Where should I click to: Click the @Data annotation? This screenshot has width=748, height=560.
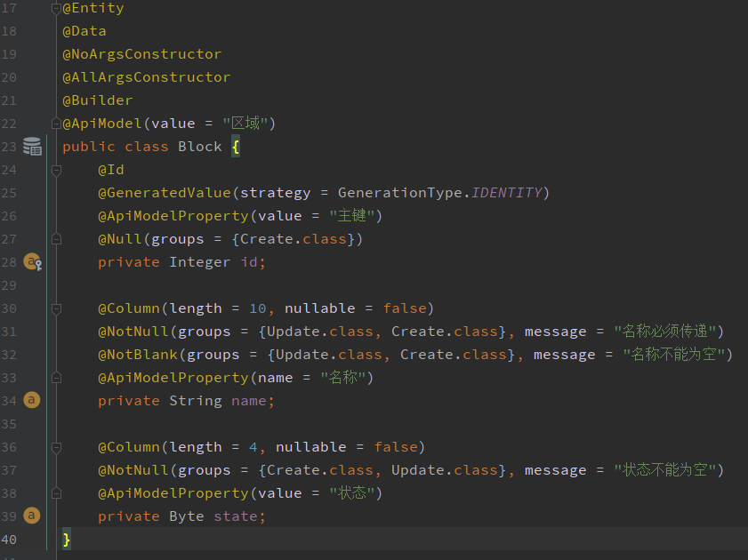(84, 31)
